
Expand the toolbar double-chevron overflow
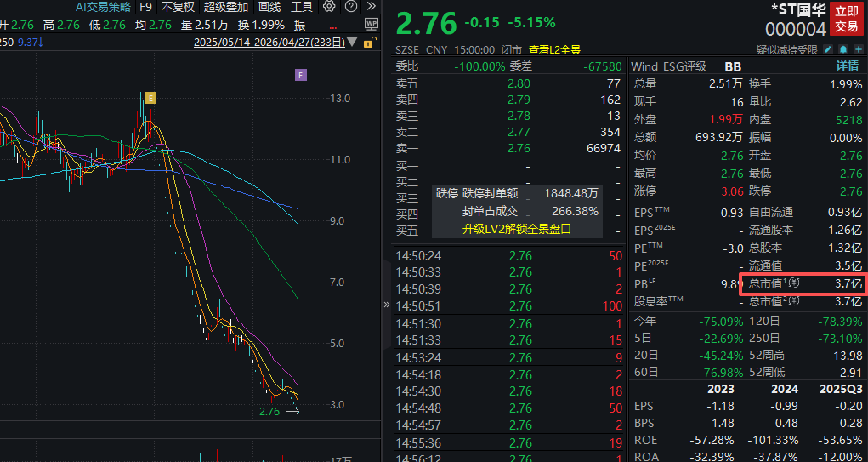coord(370,7)
